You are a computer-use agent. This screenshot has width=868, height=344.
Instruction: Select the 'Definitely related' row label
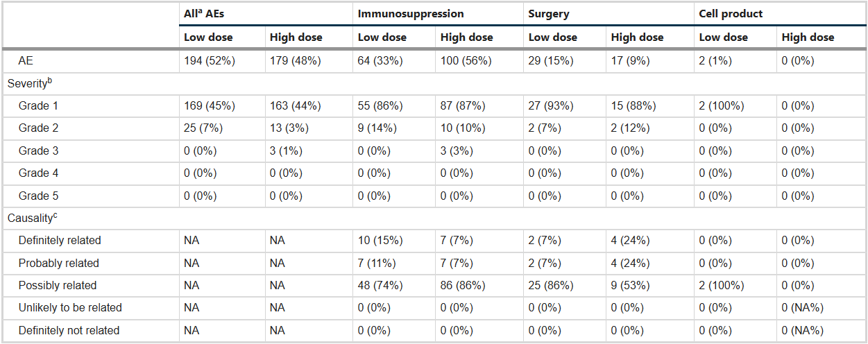click(60, 241)
